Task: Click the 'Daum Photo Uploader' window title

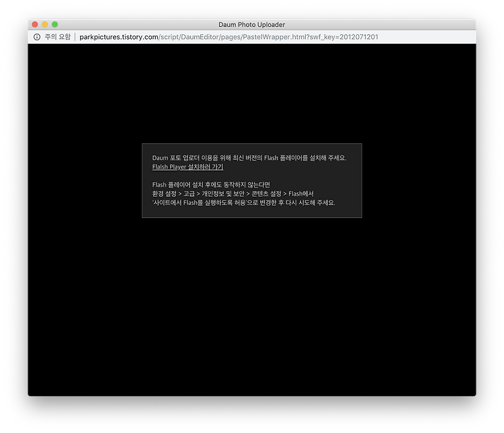Action: click(252, 25)
